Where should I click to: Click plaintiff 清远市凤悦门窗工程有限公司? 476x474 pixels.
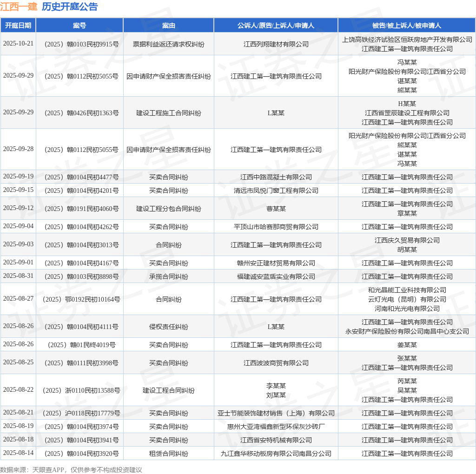(x=276, y=191)
